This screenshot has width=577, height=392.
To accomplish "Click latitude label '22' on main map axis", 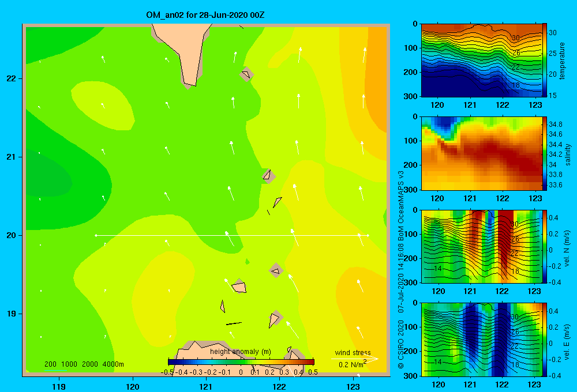I will (12, 78).
